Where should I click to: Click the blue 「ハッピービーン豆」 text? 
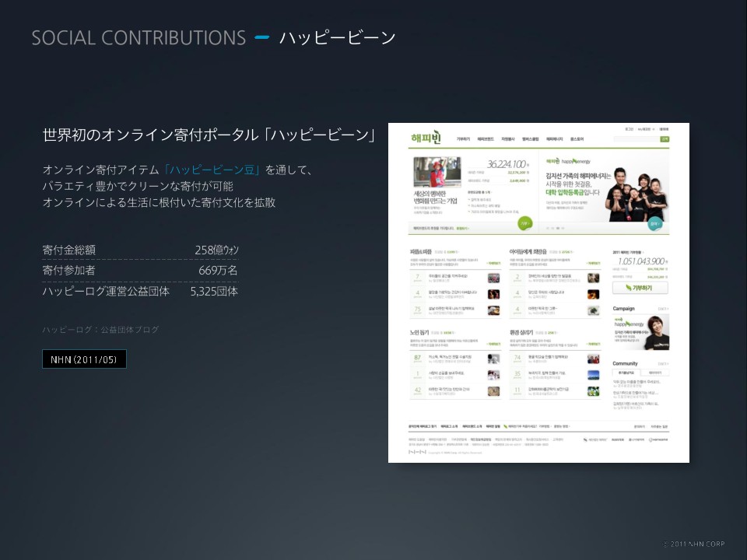coord(212,170)
